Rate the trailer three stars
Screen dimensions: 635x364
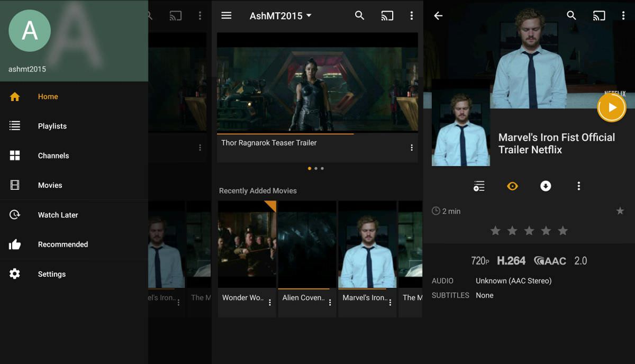tap(529, 231)
